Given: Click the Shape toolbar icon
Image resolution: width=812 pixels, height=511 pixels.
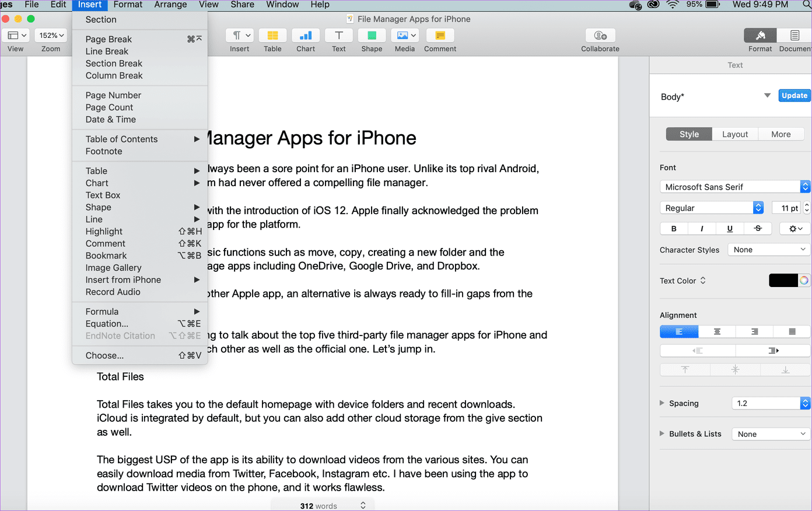Looking at the screenshot, I should click(x=372, y=36).
